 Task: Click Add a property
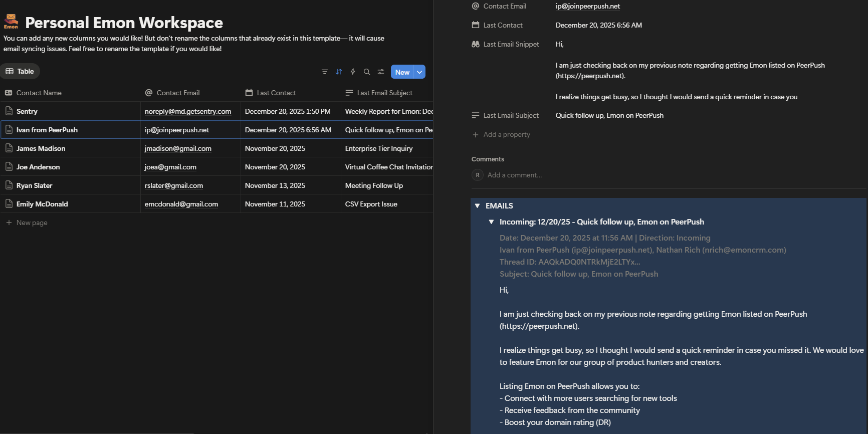pyautogui.click(x=506, y=134)
